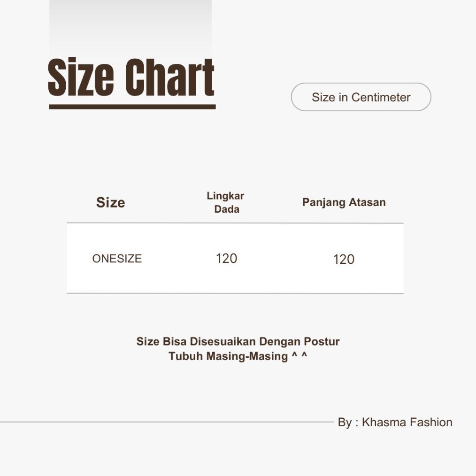Click the word Fashion in the footer credit
The height and width of the screenshot is (476, 476).
coord(431,422)
